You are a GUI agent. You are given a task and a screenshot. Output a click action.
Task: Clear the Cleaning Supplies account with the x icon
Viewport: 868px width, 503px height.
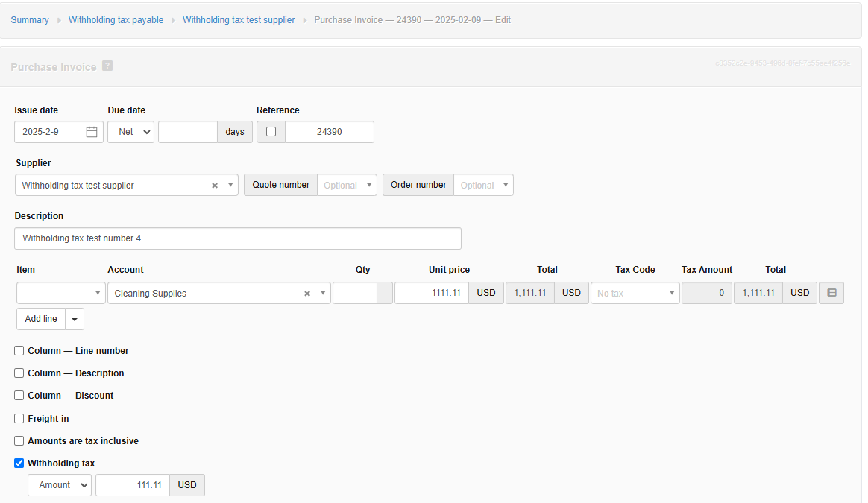coord(307,294)
